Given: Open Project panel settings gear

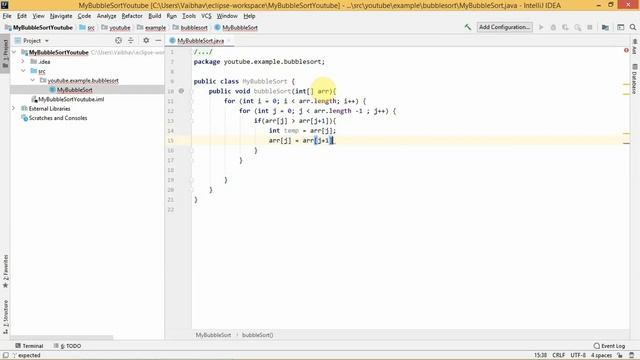Looking at the screenshot, I should click(x=146, y=40).
